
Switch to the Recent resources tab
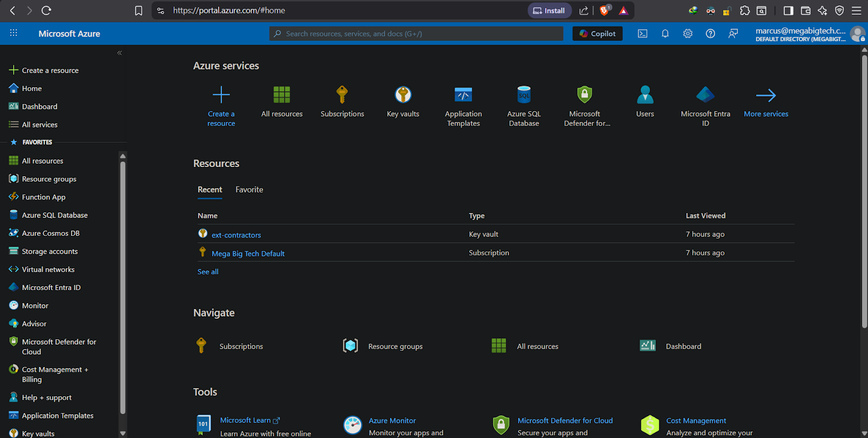point(210,190)
